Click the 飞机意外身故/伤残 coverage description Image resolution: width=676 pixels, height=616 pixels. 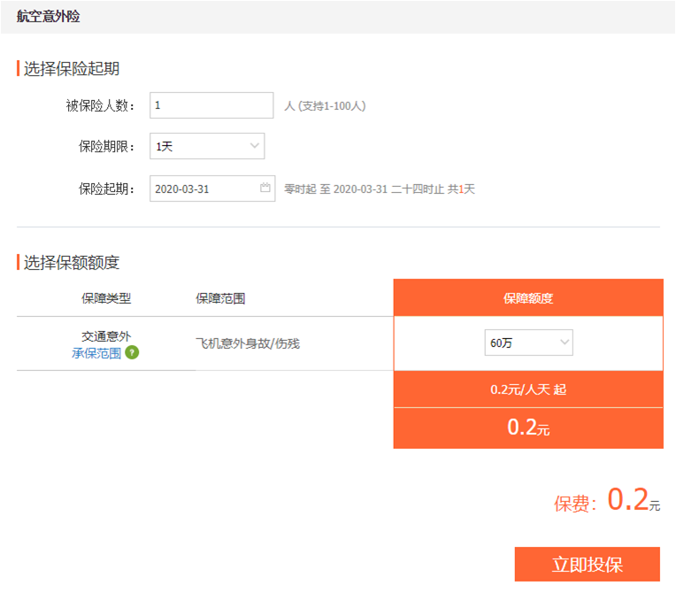248,343
